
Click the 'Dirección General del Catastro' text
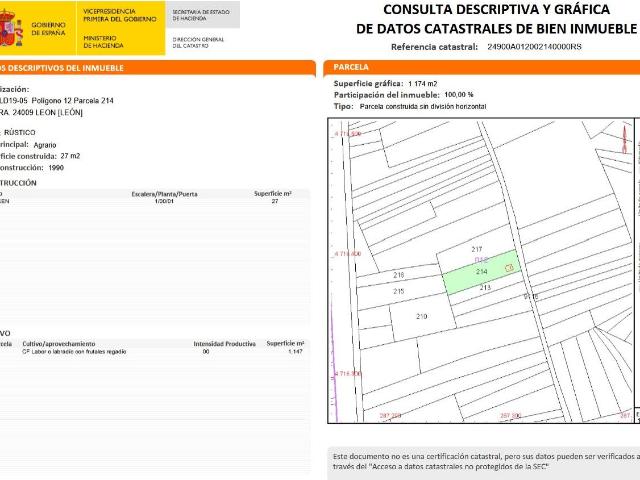197,41
